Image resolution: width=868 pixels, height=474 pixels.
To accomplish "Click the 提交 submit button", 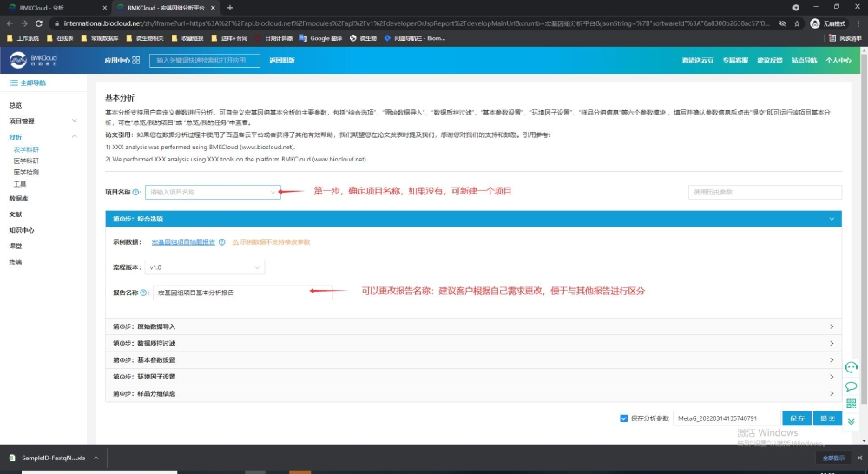I will click(x=828, y=418).
